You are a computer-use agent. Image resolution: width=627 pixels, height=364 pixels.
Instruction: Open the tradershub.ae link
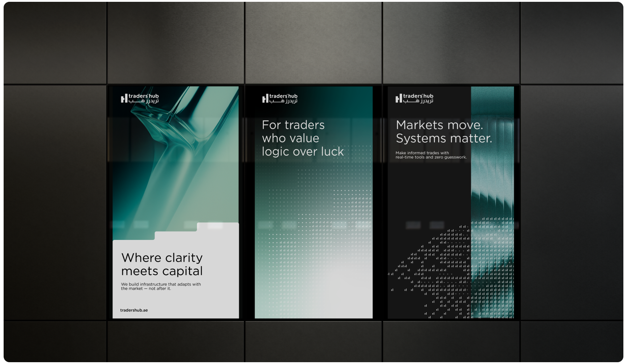[x=134, y=310]
